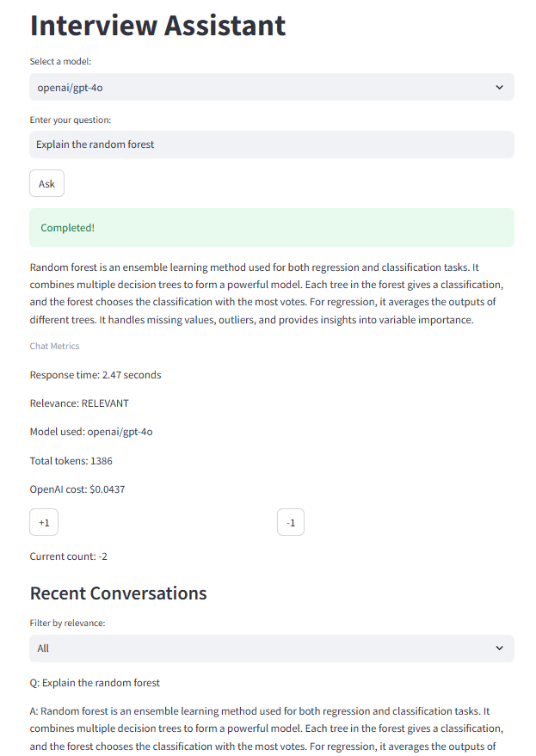Click the 'Relevance: RELEVANT' metric text
The width and height of the screenshot is (536, 756).
[79, 403]
